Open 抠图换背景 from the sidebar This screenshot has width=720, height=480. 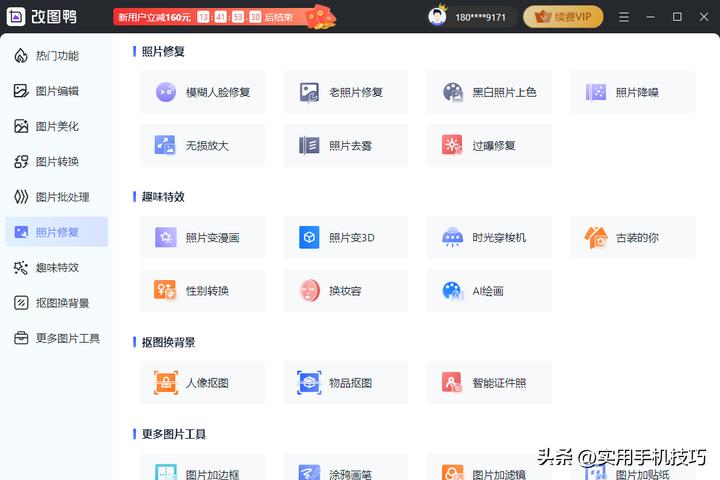pos(56,303)
